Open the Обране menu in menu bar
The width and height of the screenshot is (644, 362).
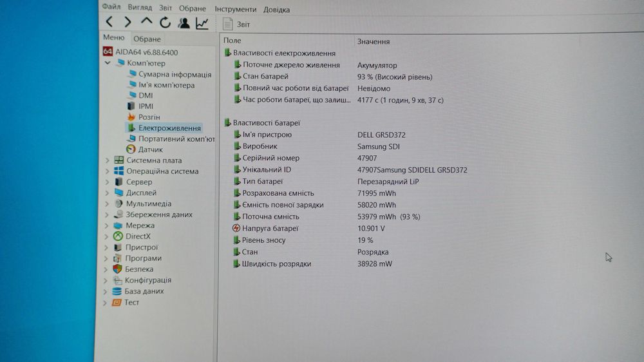192,8
